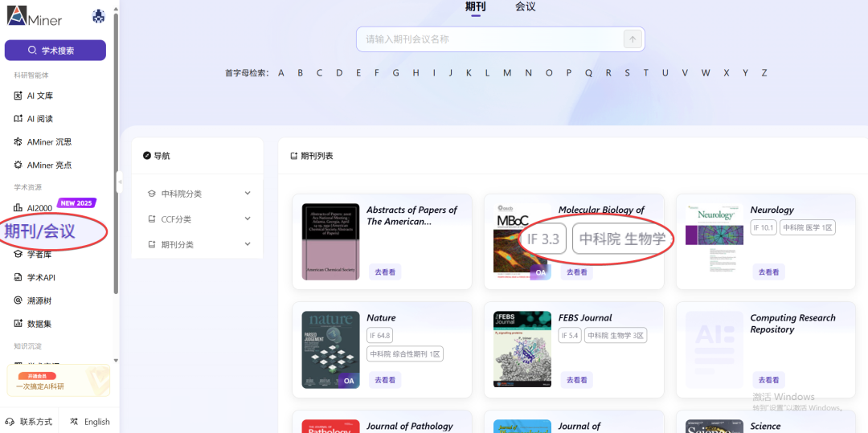Click 去看看 on Computing Research Repository card

(769, 380)
